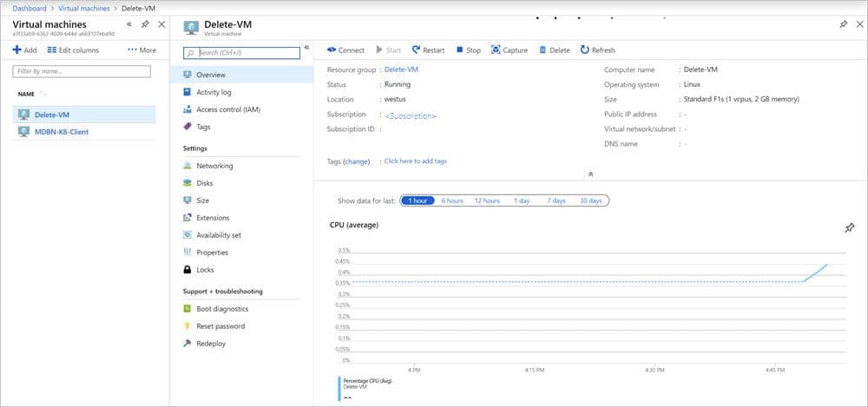Screen dimensions: 868x407
Task: Pin the Virtual machines panel
Action: click(x=145, y=24)
